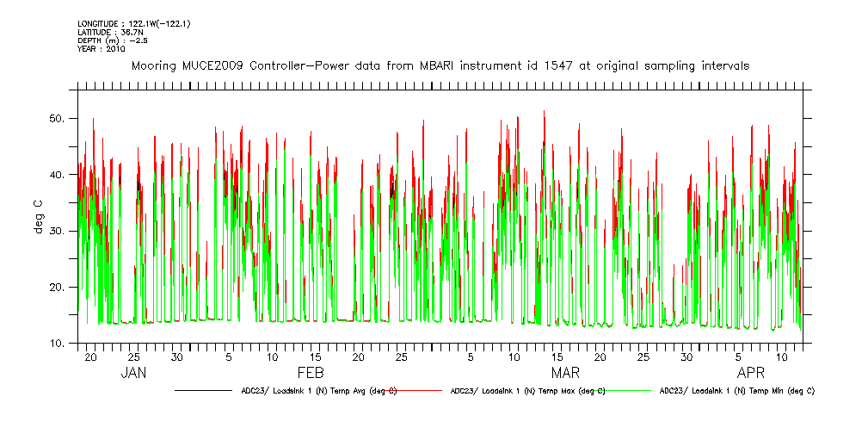Click the plot title mentioning Mooring MUCE2009
This screenshot has width=868, height=434.
click(439, 65)
